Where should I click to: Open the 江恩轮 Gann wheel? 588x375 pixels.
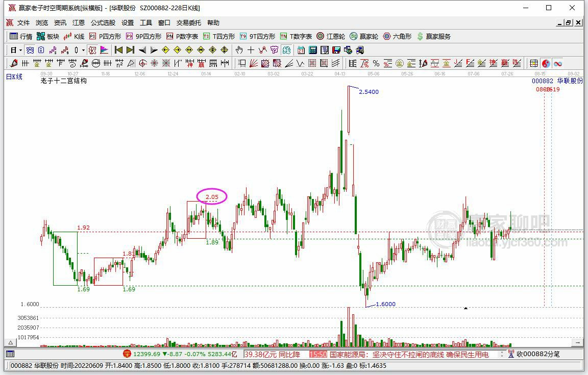[x=331, y=36]
